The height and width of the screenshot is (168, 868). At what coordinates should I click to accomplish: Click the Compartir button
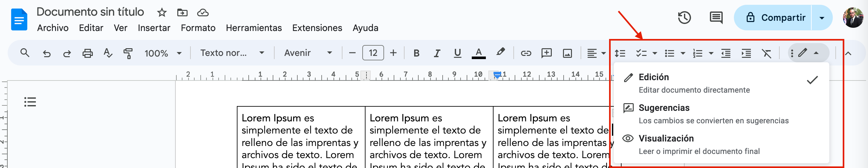[776, 18]
